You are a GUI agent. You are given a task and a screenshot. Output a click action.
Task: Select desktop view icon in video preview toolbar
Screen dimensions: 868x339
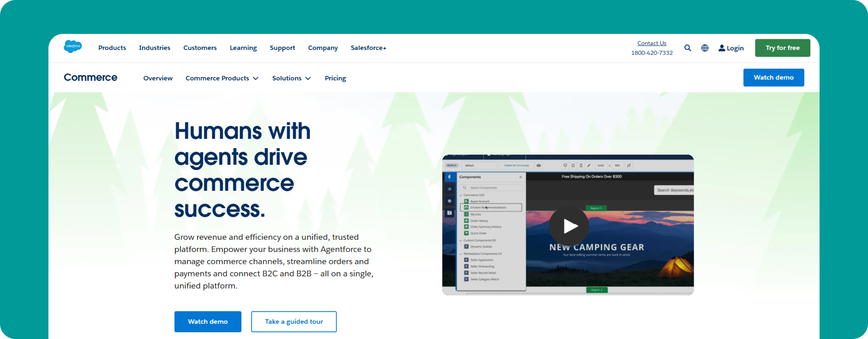coord(565,166)
